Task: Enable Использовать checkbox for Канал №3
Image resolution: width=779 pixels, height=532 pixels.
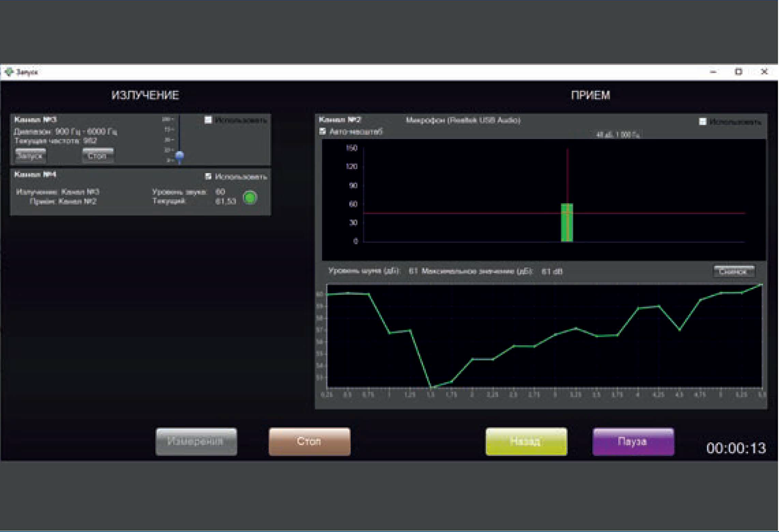Action: pos(208,120)
